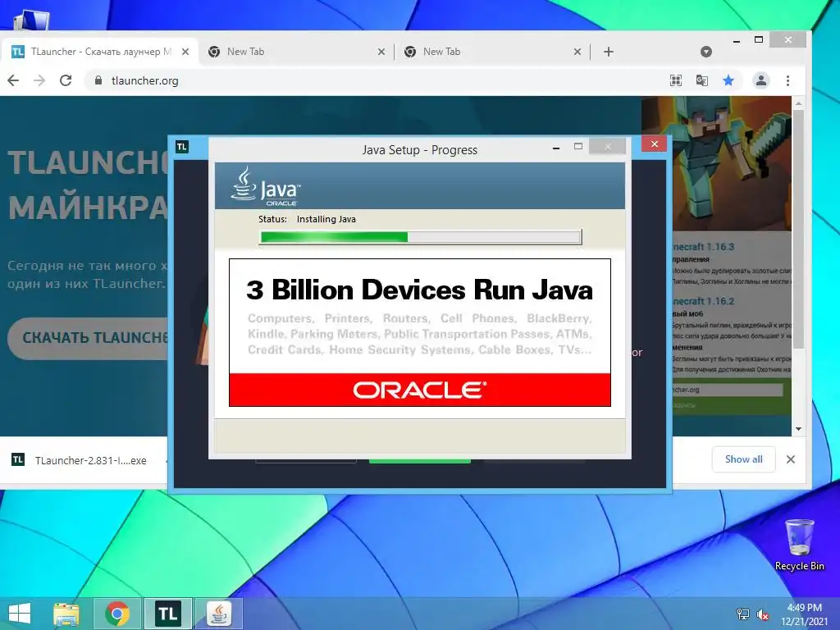Close the first New Tab
This screenshot has height=630, width=840.
[381, 52]
